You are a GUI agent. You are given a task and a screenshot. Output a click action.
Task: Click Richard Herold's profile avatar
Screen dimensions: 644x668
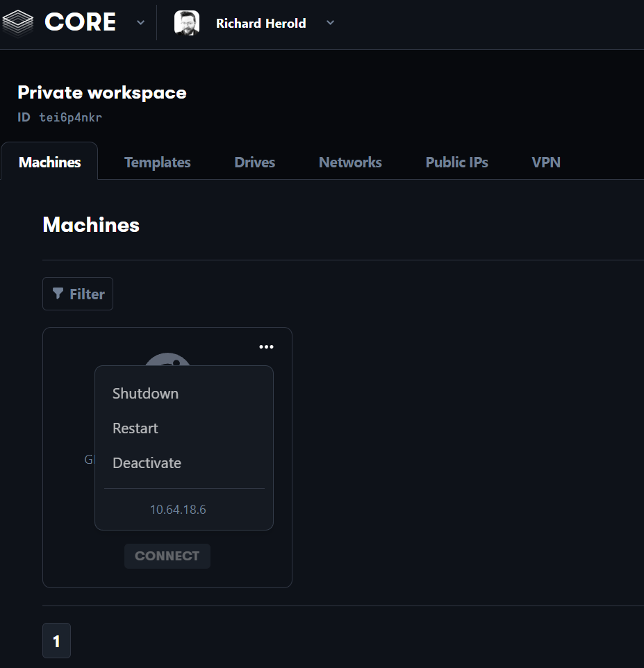click(x=186, y=23)
